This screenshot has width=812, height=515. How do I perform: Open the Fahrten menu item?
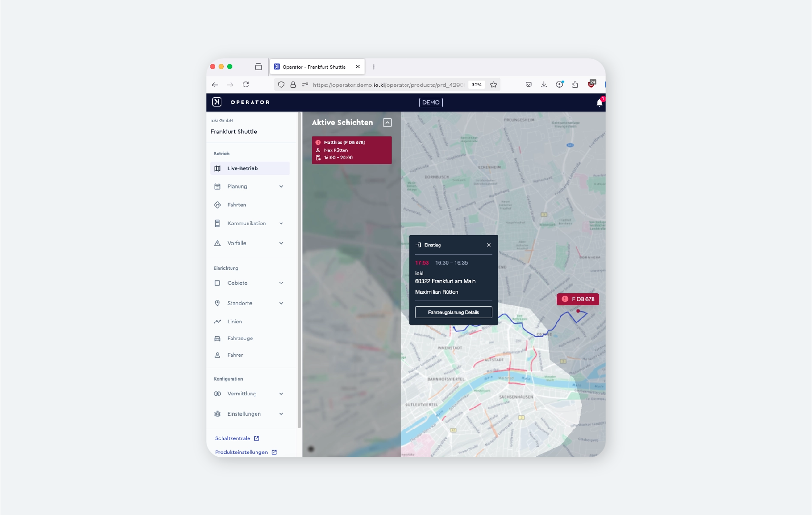pyautogui.click(x=237, y=205)
